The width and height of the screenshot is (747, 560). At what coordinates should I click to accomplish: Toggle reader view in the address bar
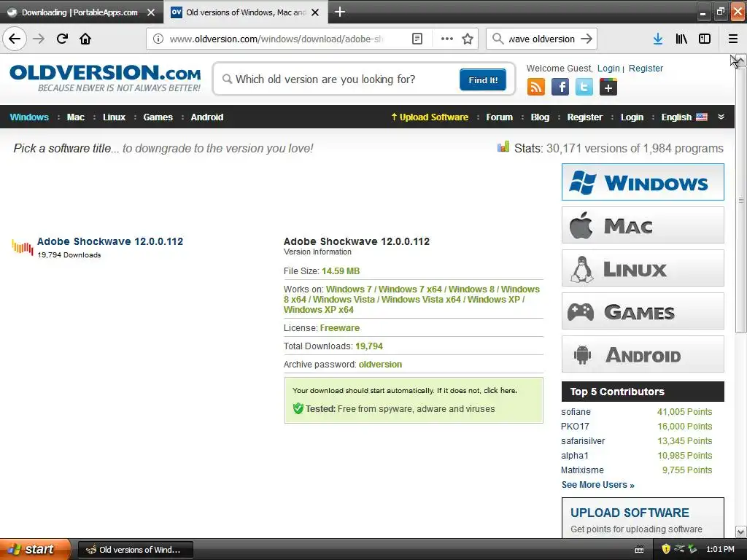point(417,39)
